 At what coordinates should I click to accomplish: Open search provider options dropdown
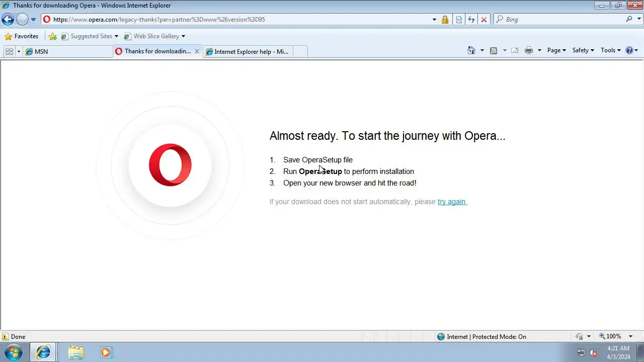638,19
